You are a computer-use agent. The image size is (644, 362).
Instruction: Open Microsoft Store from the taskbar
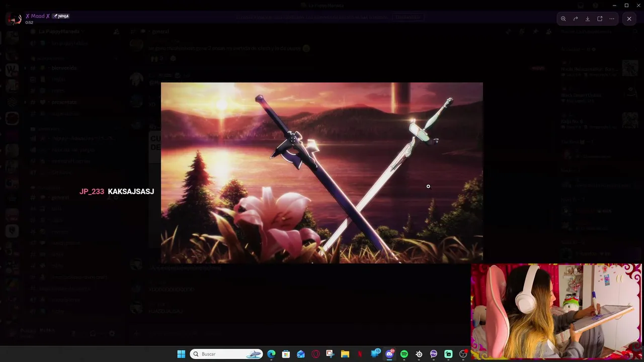coord(286,354)
